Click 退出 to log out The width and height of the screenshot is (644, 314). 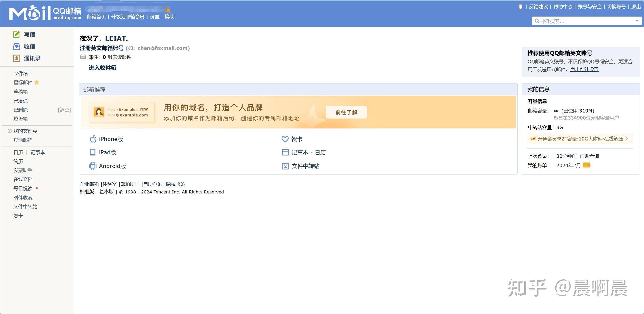pyautogui.click(x=636, y=7)
